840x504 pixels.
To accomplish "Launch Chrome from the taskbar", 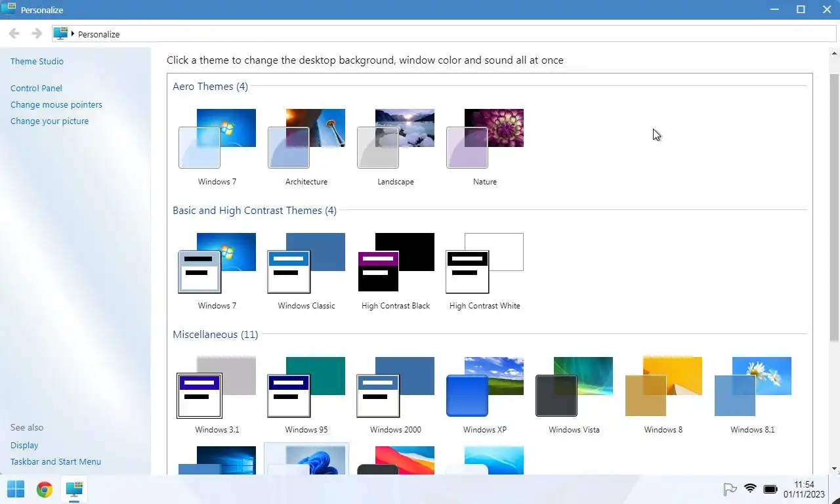I will 45,489.
